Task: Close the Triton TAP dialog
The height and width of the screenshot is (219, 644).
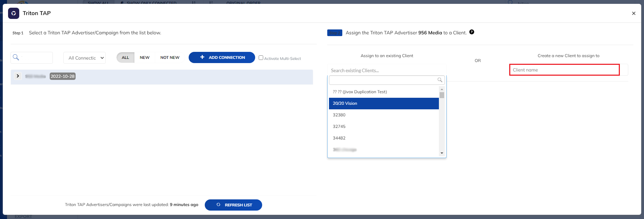Action: coord(633,13)
